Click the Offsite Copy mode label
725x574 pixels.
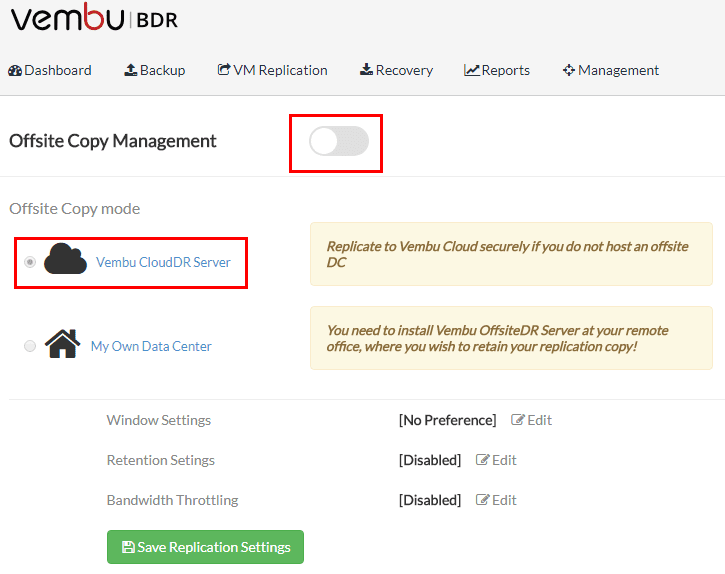tap(74, 209)
